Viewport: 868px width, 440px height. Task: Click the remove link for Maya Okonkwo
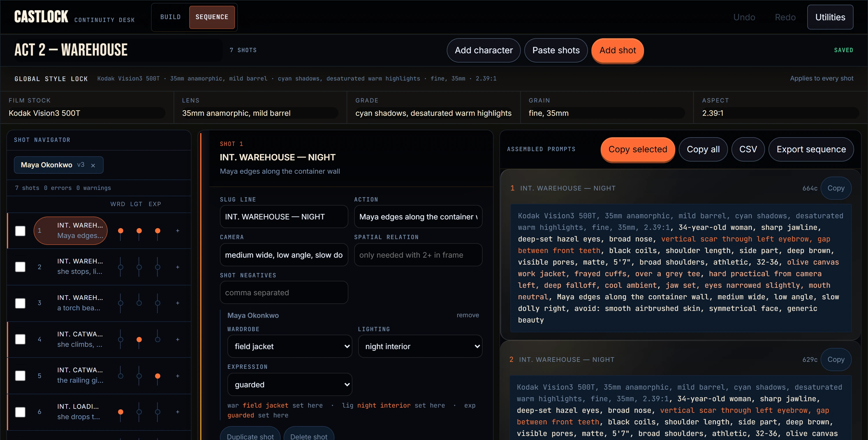tap(468, 315)
